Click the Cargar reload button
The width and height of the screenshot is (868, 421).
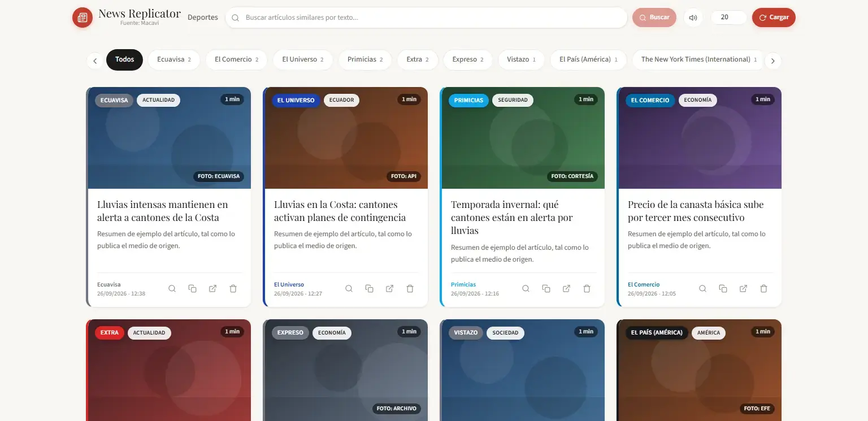click(774, 18)
